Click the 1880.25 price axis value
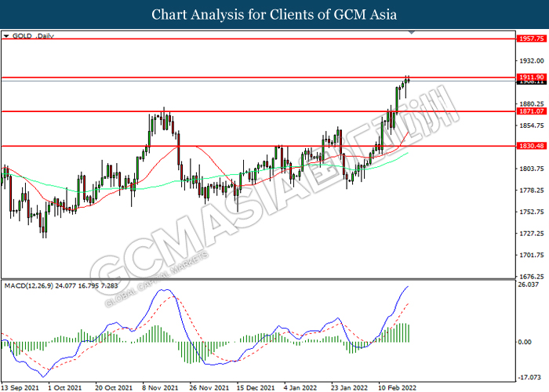Screen dimensions: 549x392 [x=532, y=104]
